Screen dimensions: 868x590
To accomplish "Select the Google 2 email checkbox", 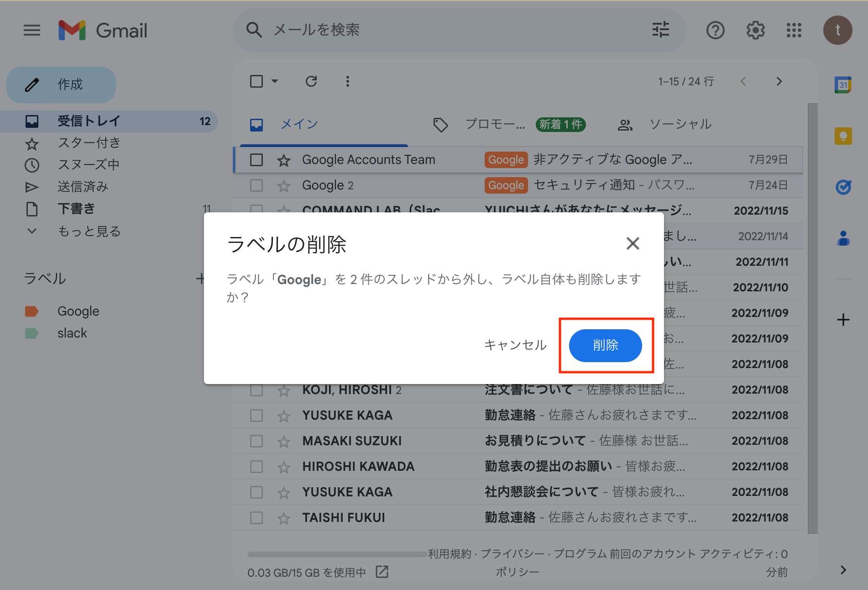I will pyautogui.click(x=256, y=185).
